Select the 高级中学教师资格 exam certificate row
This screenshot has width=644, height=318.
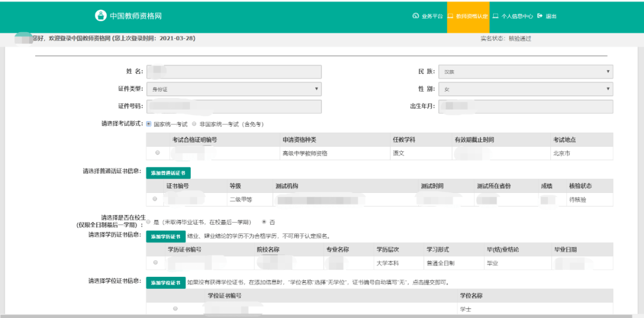157,153
